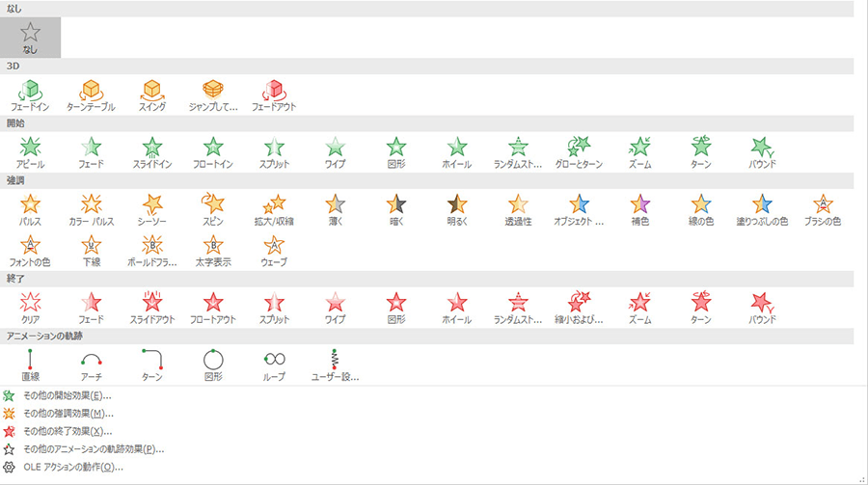Screen dimensions: 868x485
Task: Choose the ユーザー設... custom motion path
Action: [x=335, y=364]
